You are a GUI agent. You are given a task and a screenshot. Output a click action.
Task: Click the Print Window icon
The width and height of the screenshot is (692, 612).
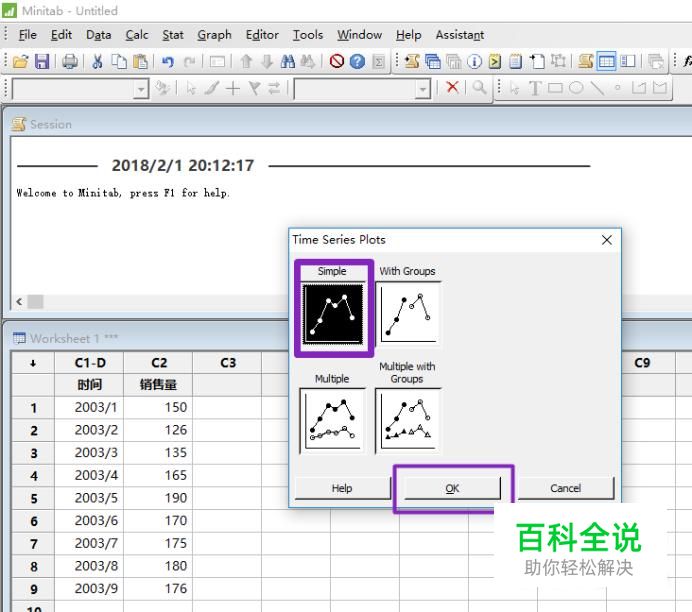pos(70,61)
